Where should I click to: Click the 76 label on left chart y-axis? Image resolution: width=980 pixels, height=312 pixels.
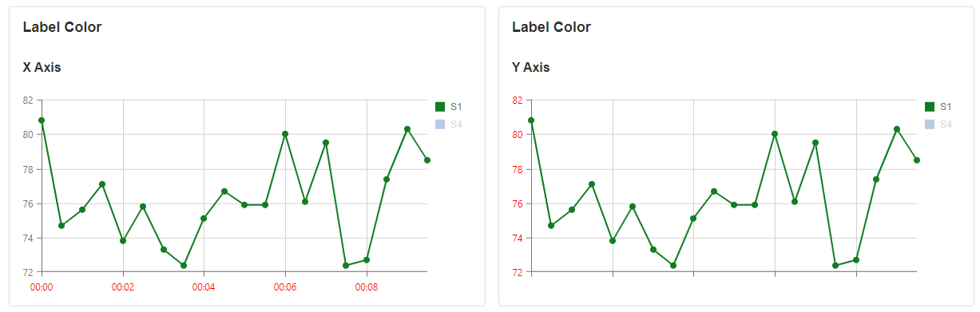tap(28, 203)
